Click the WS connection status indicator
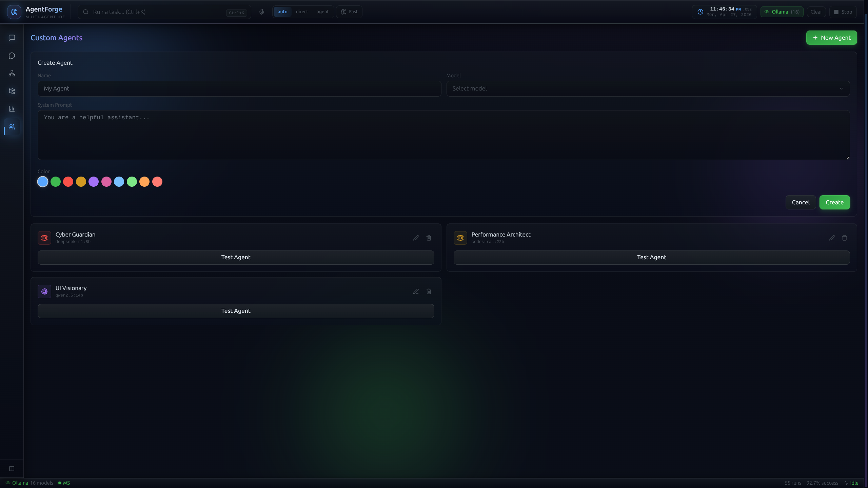This screenshot has height=488, width=868. [64, 483]
